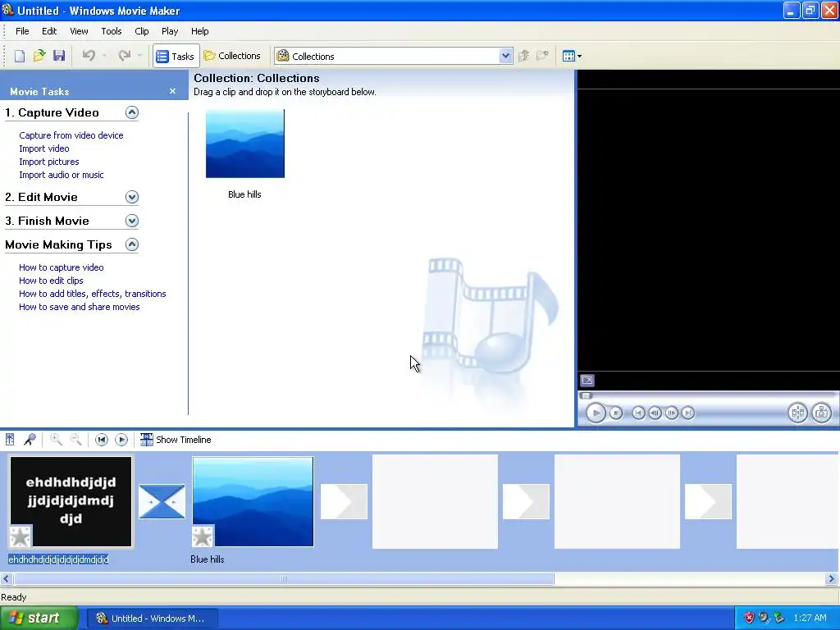The width and height of the screenshot is (840, 630).
Task: Click the preview monitor Stop button
Action: [x=616, y=413]
